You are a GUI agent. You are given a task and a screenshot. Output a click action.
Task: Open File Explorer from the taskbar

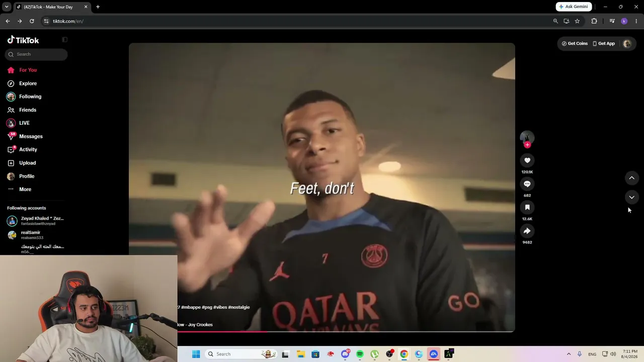300,354
